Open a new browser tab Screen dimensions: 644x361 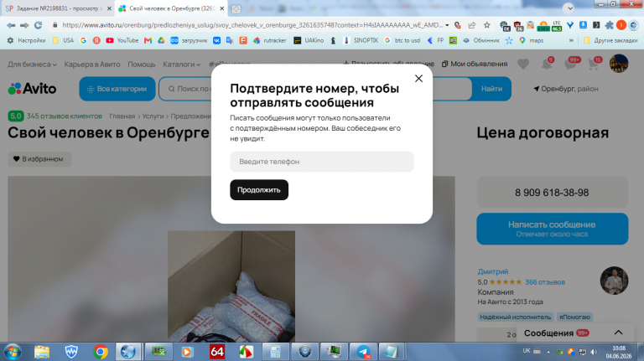[236, 8]
